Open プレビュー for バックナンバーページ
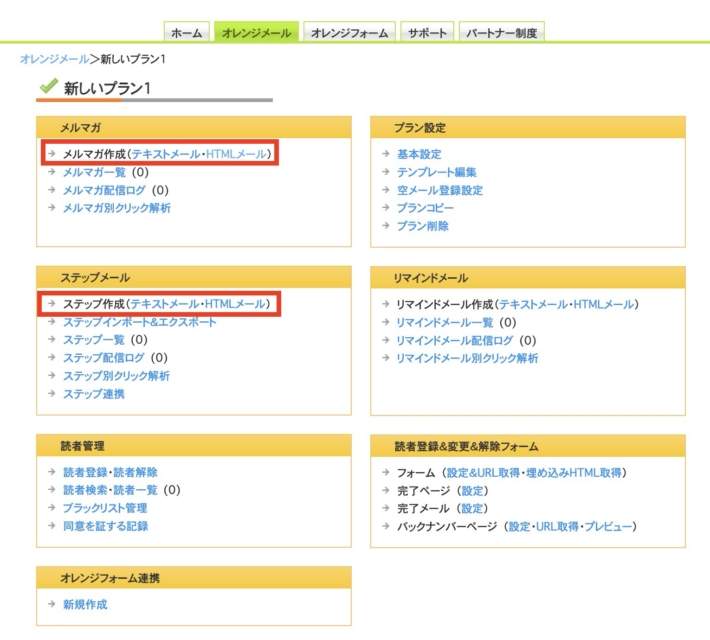Viewport: 710px width, 640px height. tap(608, 527)
